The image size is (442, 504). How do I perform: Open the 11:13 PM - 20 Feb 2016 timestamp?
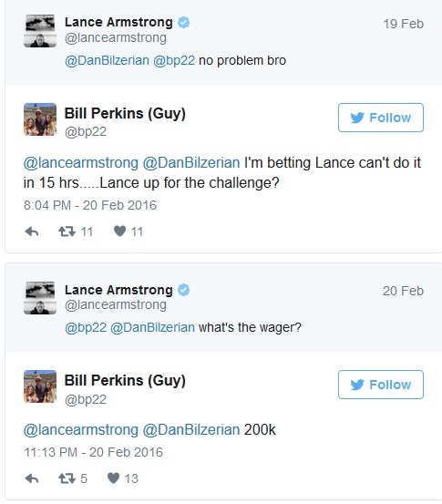94,452
